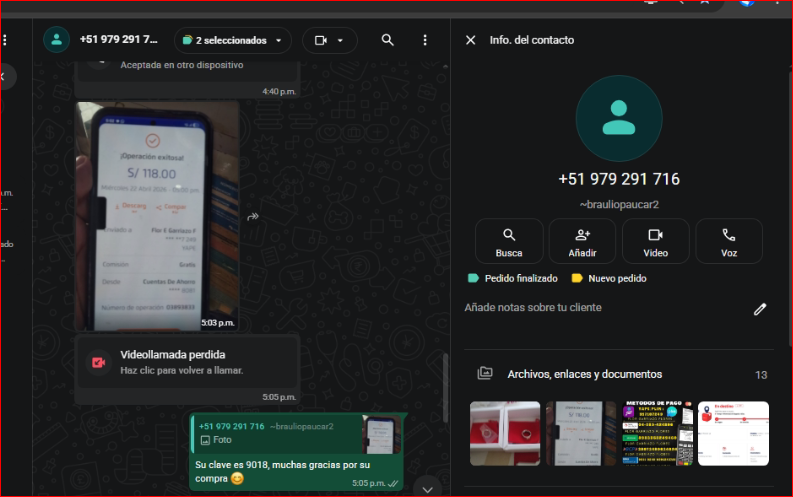Start a Voz call from contact info
The image size is (793, 497).
click(728, 241)
